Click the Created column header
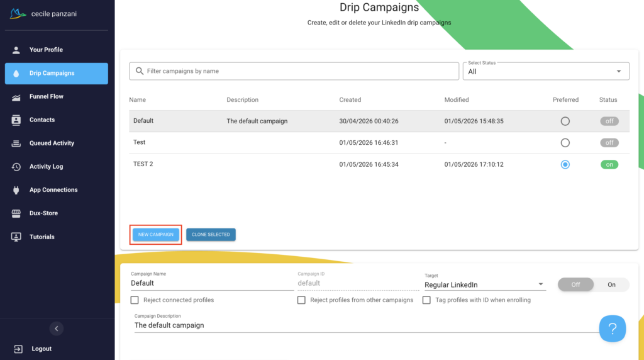 (350, 100)
